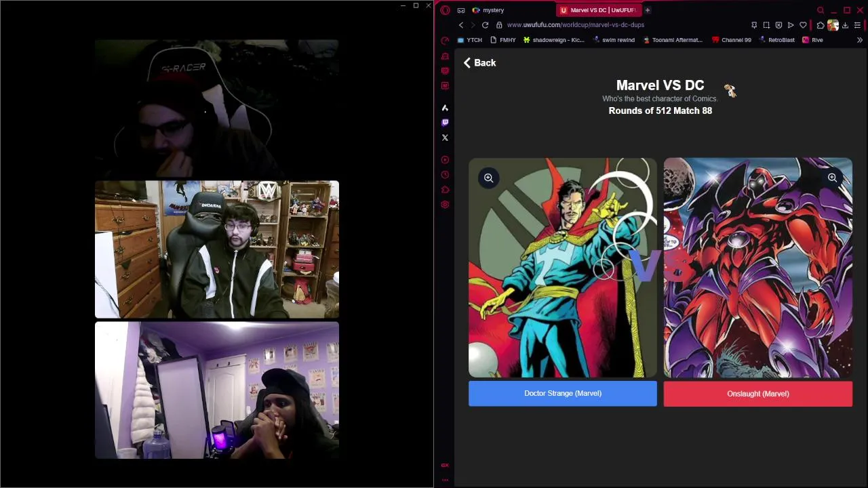Pin the page with the pinboard icon
Screen dimensions: 868x488
point(754,25)
